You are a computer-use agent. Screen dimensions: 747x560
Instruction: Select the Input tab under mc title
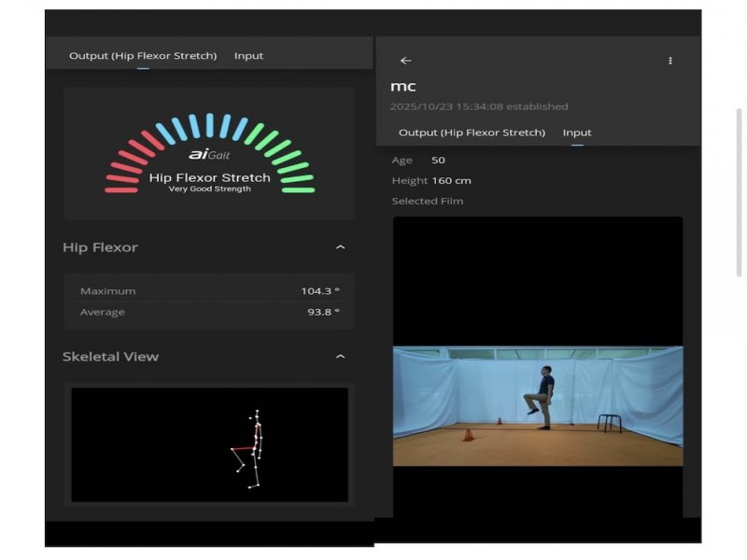[577, 133]
